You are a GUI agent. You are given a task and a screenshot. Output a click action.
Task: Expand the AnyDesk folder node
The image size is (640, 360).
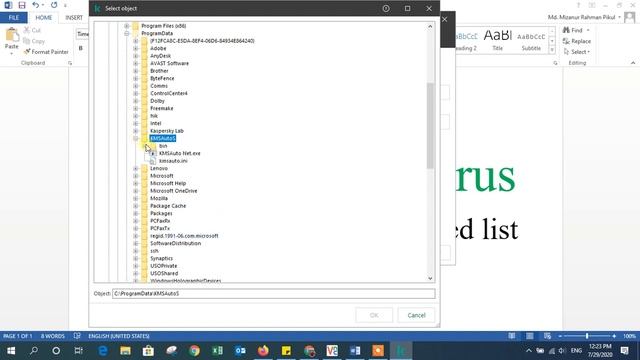tap(136, 56)
